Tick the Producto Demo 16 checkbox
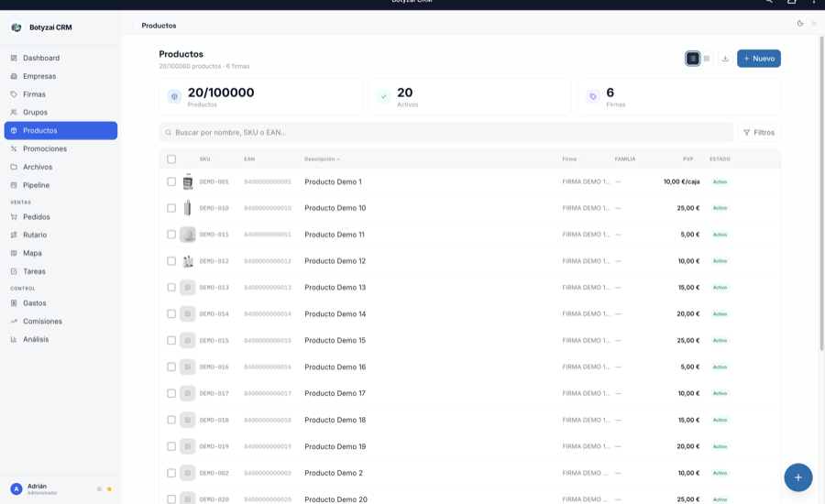The image size is (825, 504). [x=171, y=367]
